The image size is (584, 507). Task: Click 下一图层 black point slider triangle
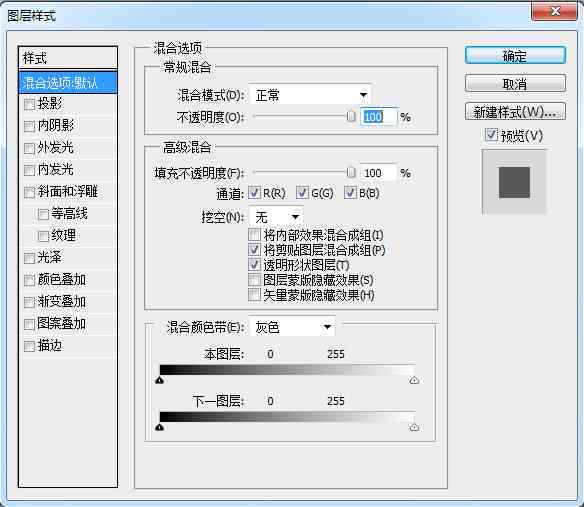coord(159,427)
